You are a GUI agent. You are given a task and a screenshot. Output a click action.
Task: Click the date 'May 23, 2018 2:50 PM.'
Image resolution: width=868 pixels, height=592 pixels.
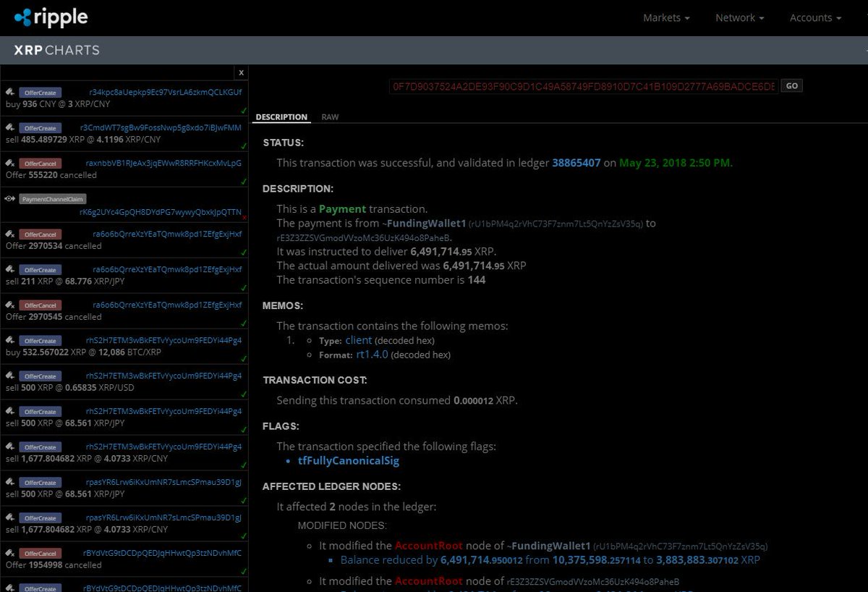coord(676,163)
